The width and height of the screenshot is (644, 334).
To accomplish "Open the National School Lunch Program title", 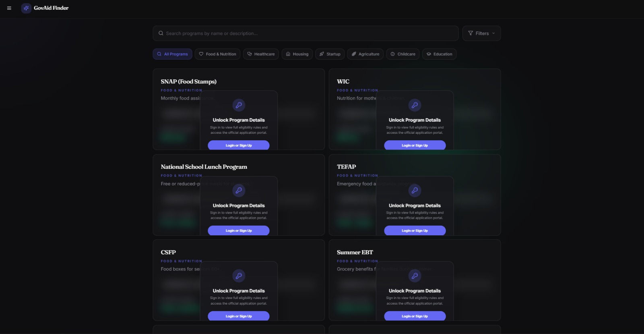I will pyautogui.click(x=204, y=167).
